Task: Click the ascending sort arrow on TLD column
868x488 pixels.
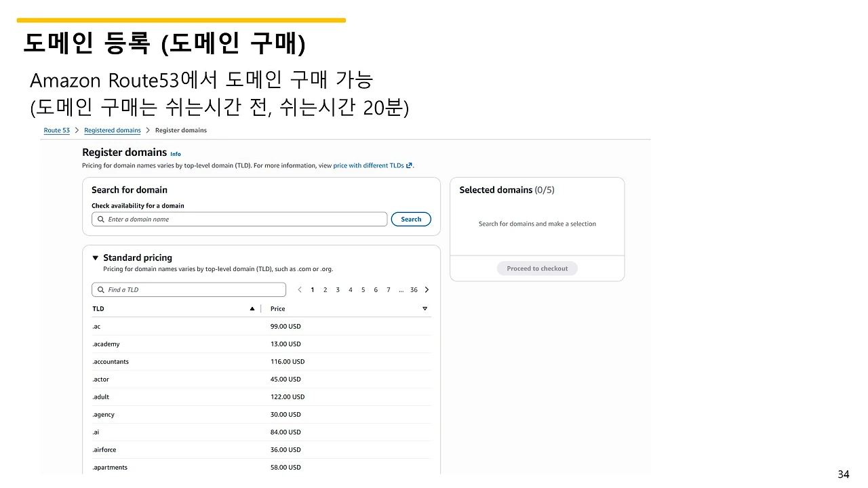Action: pos(252,308)
